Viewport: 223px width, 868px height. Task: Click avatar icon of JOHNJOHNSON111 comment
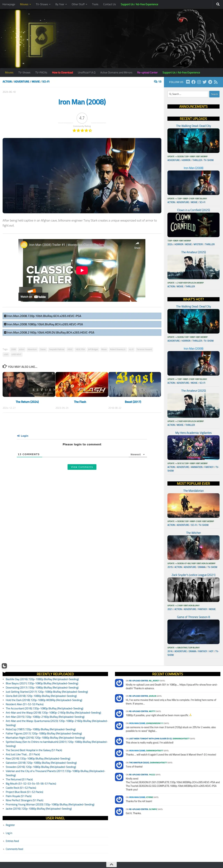pyautogui.click(x=119, y=726)
